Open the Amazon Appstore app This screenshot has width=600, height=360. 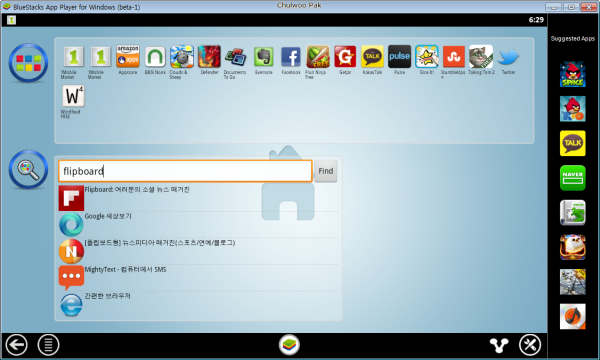tap(127, 57)
